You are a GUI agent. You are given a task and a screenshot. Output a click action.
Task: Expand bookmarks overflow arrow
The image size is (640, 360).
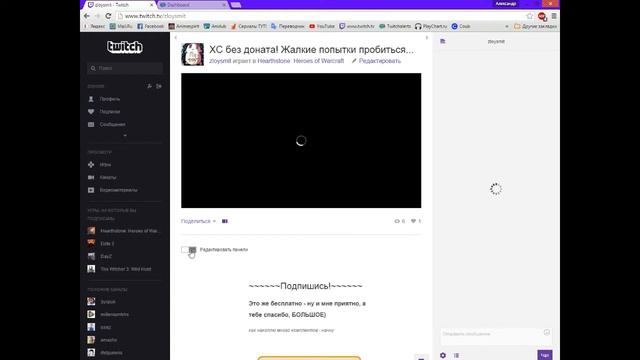(507, 26)
